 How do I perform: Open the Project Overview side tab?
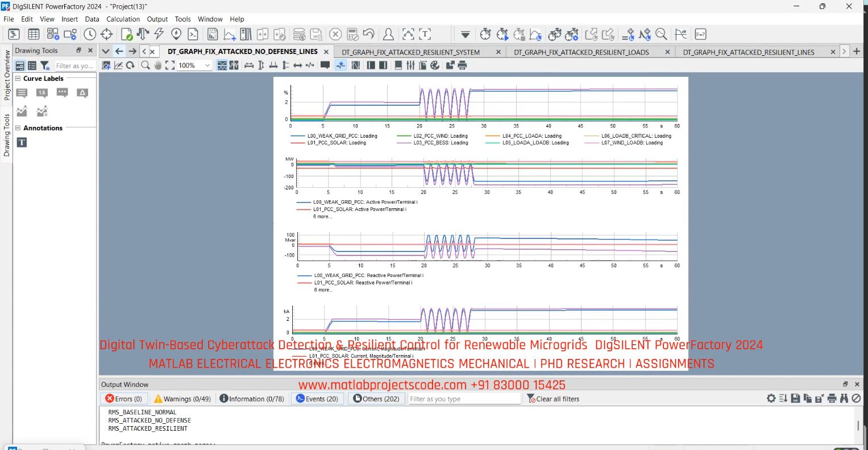coord(7,75)
